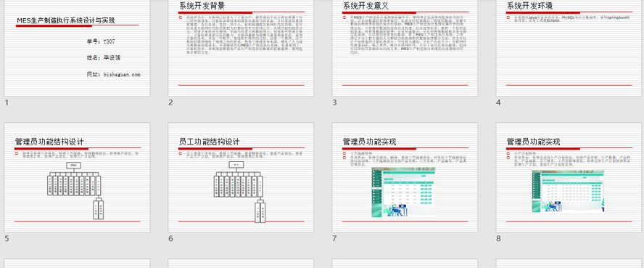Viewport: 644px width, 268px height.
Task: Click slide number label '3'
Action: coord(334,102)
